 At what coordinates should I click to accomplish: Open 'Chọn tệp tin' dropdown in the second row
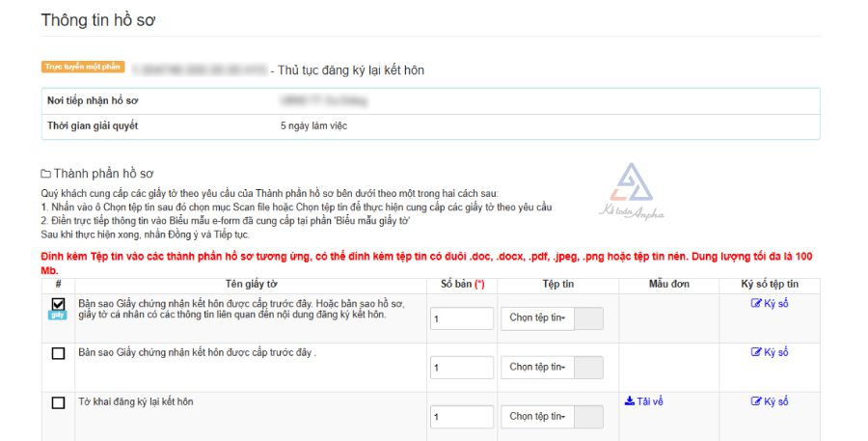click(x=536, y=367)
